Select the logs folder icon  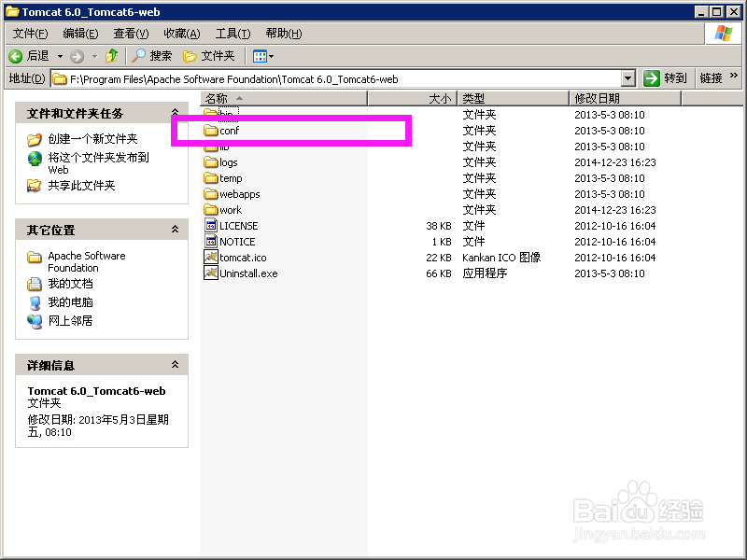[211, 161]
